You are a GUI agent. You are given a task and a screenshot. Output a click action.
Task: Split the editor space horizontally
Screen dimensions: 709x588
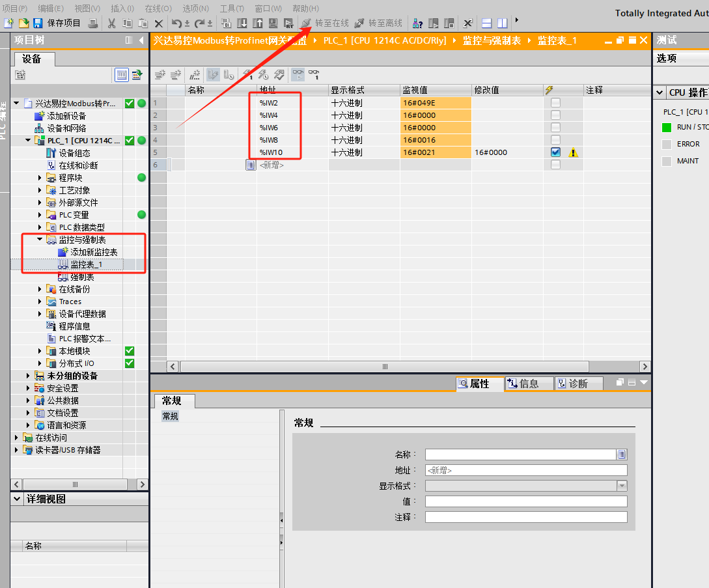pos(486,23)
